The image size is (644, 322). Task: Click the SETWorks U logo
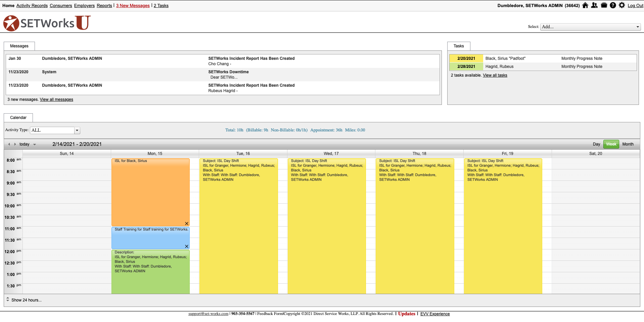(47, 23)
